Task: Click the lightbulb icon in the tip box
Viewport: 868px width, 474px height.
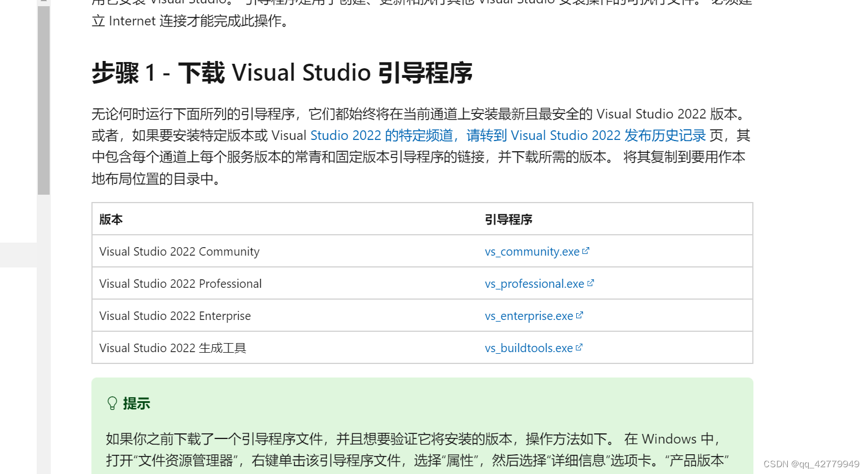Action: tap(112, 403)
